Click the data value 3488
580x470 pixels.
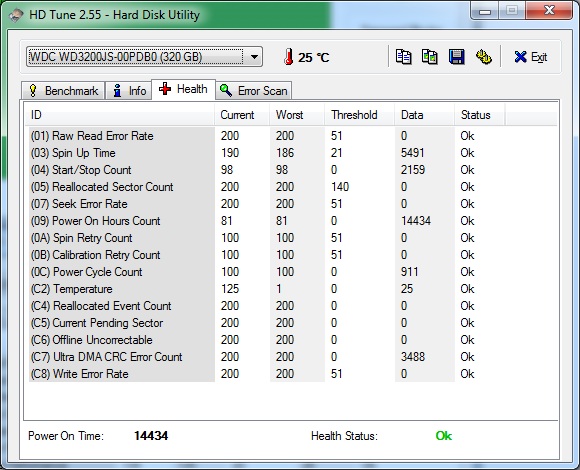coord(413,357)
